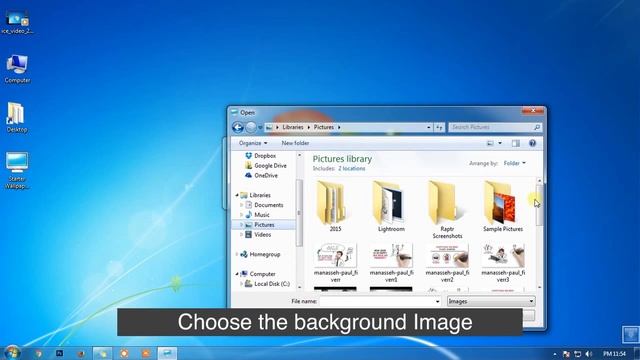Open Google Drive in the navigation pane
The width and height of the screenshot is (640, 360).
266,166
